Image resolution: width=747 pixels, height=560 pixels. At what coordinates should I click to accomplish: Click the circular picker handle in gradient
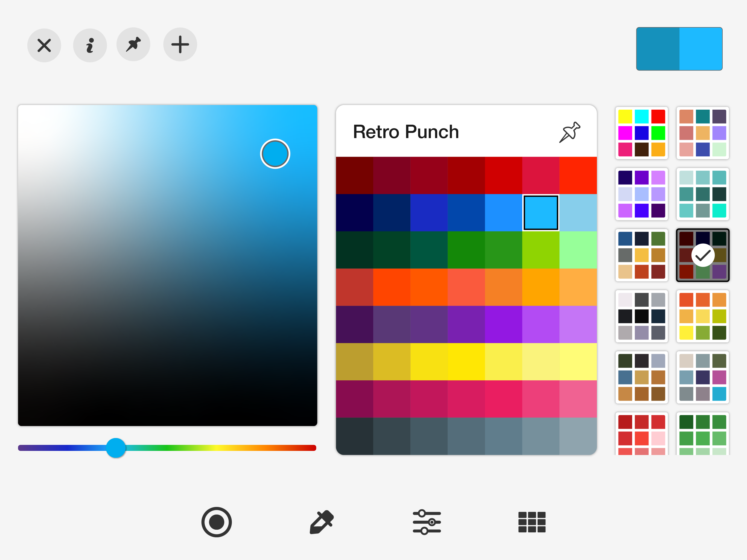275,154
